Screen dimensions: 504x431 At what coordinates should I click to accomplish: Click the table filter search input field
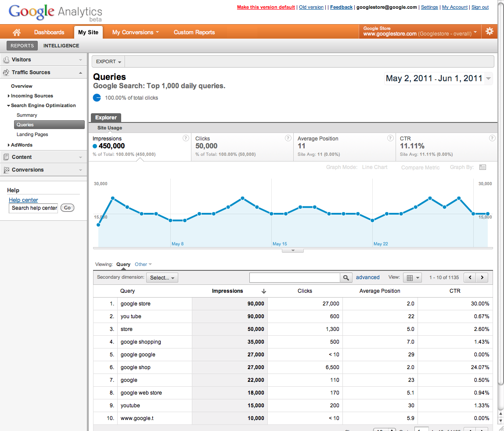[x=295, y=277]
